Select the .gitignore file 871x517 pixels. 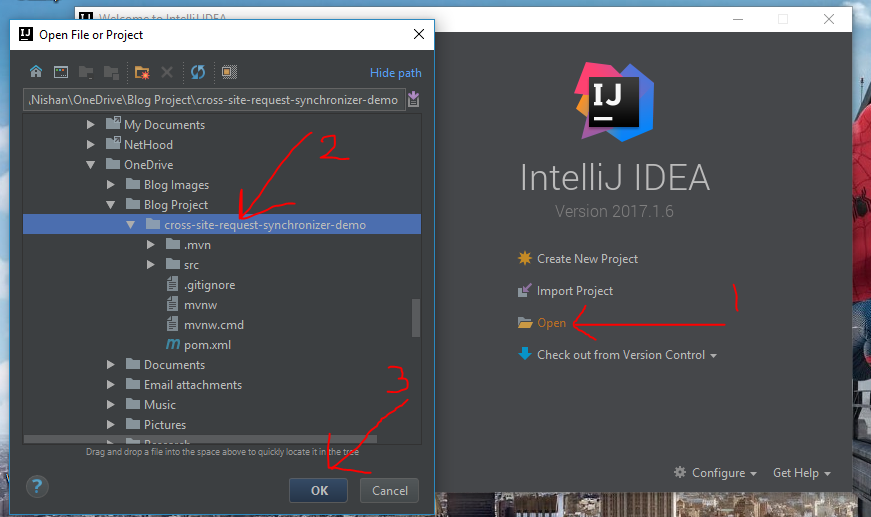(x=209, y=285)
